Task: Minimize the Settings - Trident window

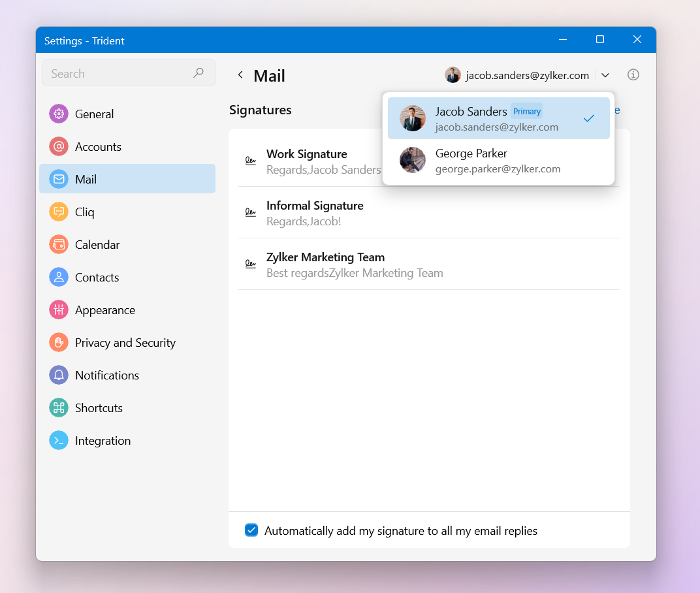Action: 563,39
